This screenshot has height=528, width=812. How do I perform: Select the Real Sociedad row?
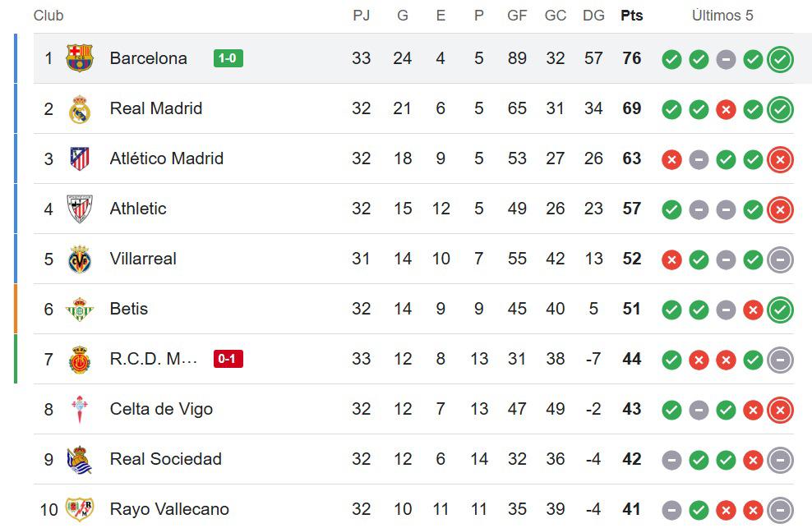[329, 459]
